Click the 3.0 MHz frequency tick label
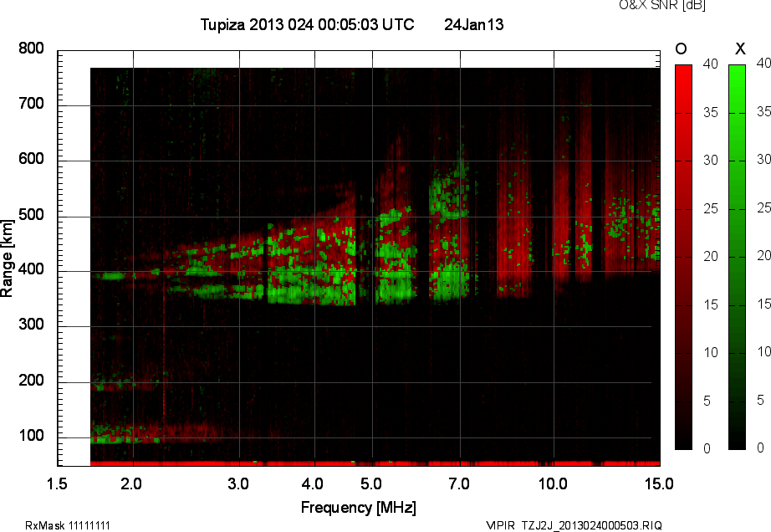The width and height of the screenshot is (771, 532). click(238, 484)
